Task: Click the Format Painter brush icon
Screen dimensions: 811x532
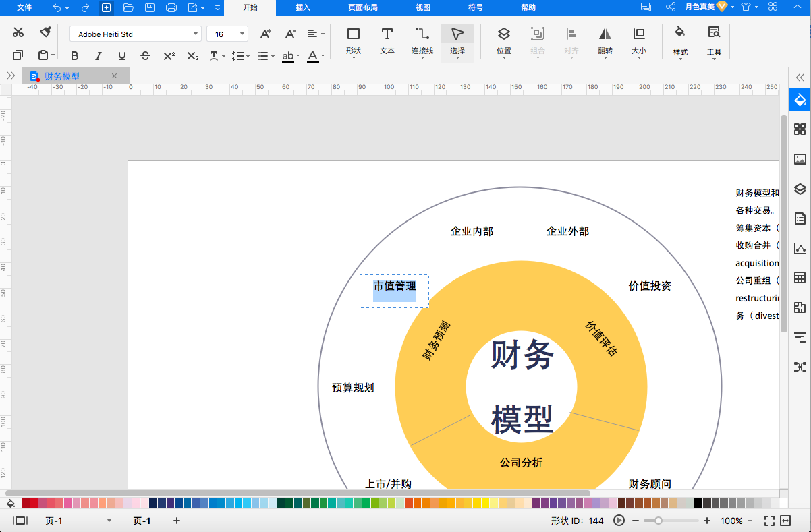Action: 45,32
